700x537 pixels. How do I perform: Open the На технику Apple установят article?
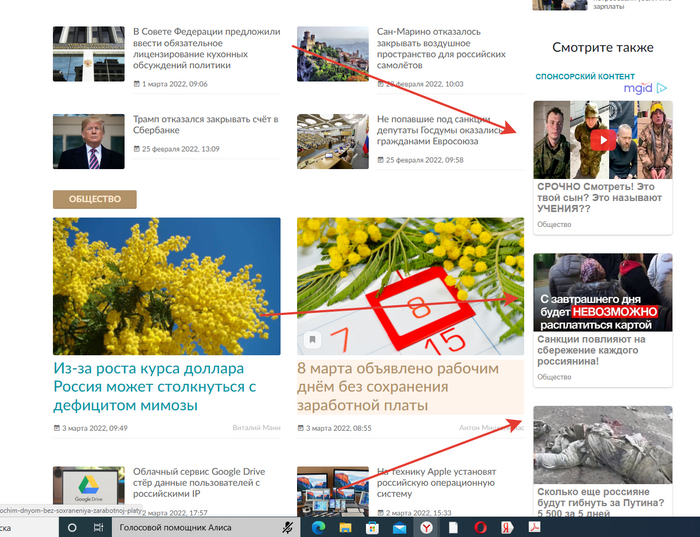[437, 483]
